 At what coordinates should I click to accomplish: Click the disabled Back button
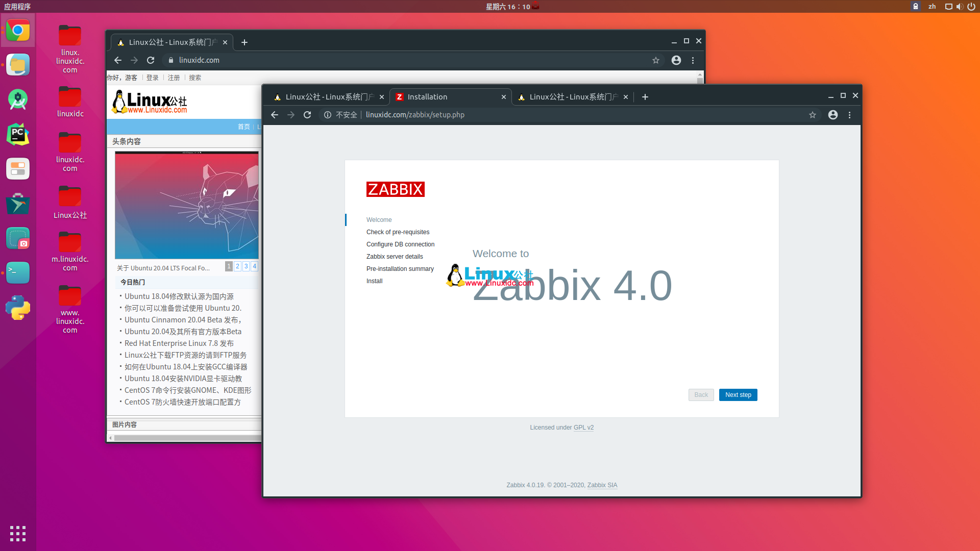[701, 395]
